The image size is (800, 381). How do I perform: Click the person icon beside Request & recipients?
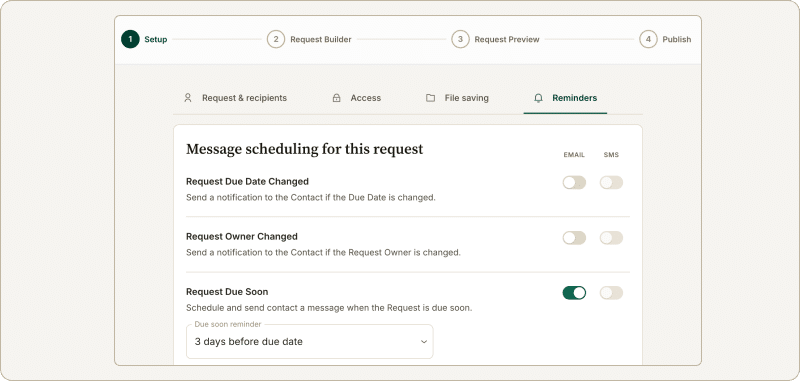coord(188,98)
